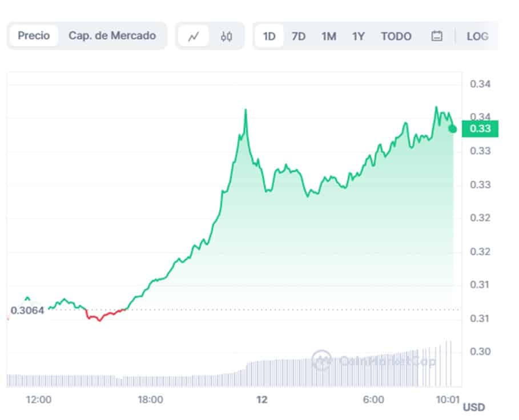Click the 18:00 time axis marker

tap(151, 400)
